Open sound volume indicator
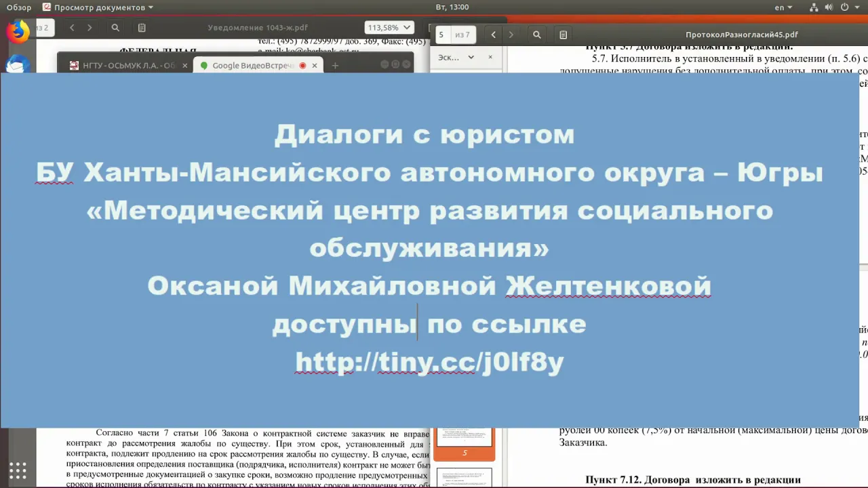This screenshot has height=488, width=868. pos(829,7)
